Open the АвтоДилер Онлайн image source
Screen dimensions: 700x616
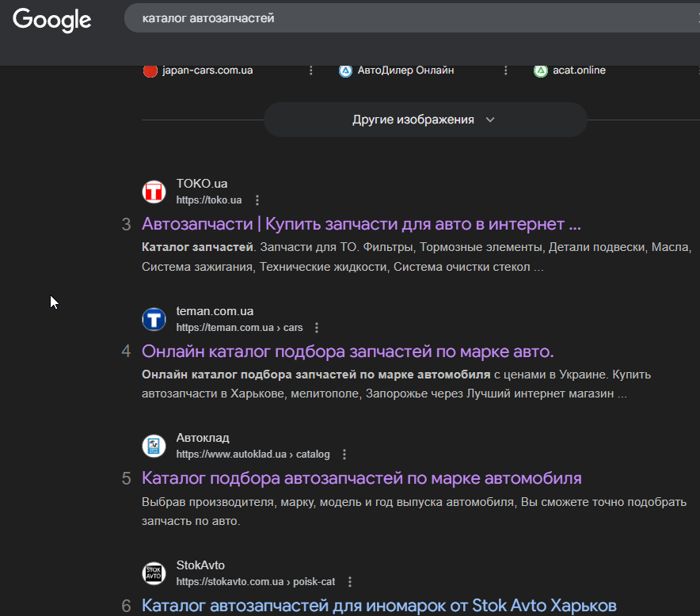405,70
